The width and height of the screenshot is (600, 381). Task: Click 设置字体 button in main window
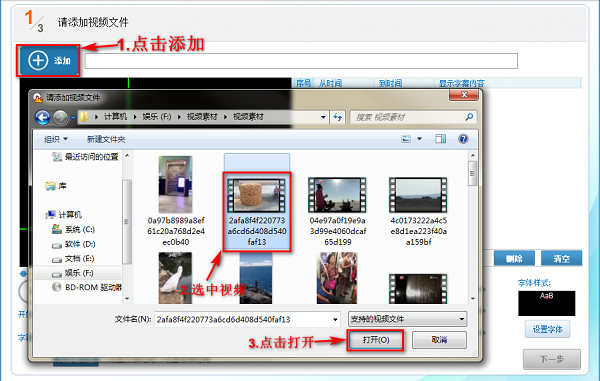(548, 329)
